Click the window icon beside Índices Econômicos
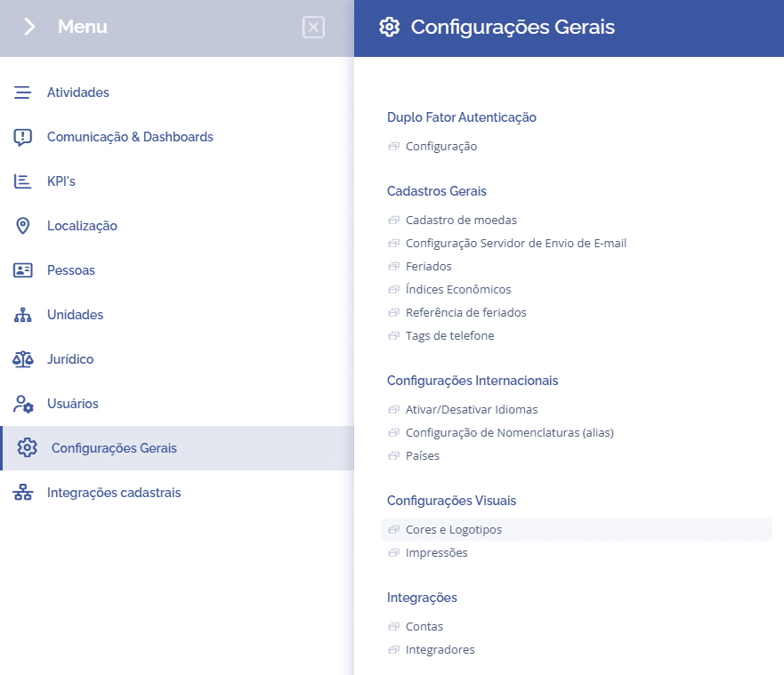 pyautogui.click(x=394, y=289)
